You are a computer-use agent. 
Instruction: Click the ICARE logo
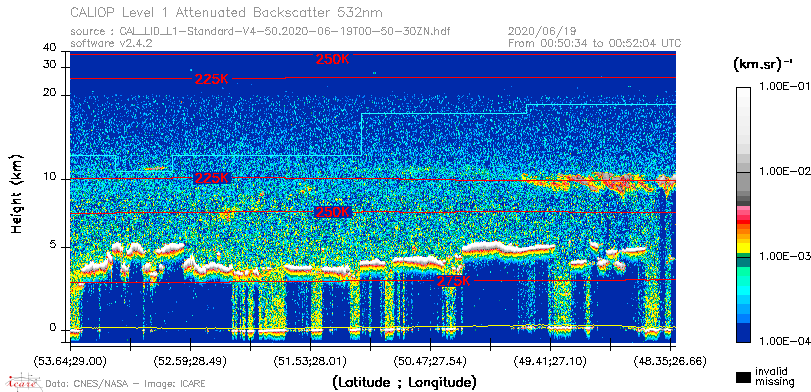pos(23,382)
